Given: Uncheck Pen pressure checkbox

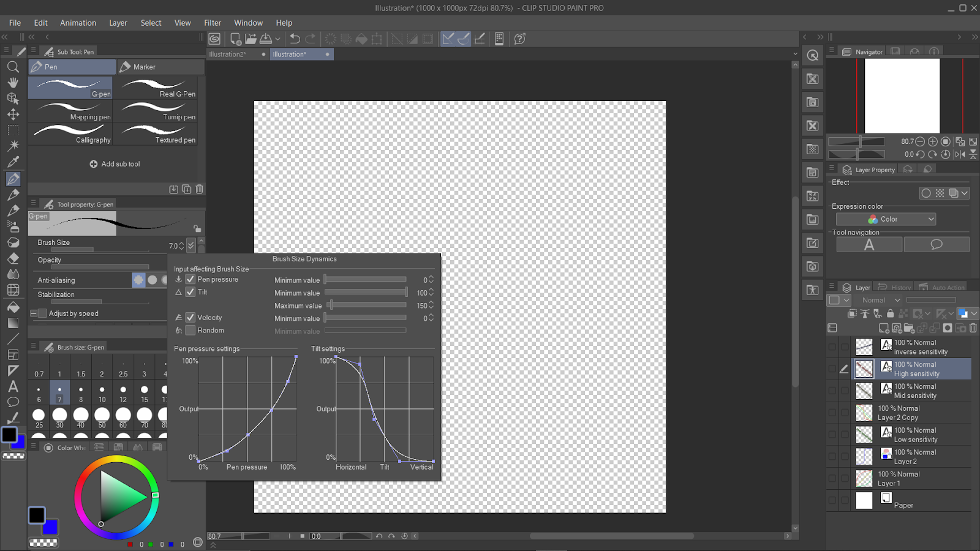Looking at the screenshot, I should 190,279.
